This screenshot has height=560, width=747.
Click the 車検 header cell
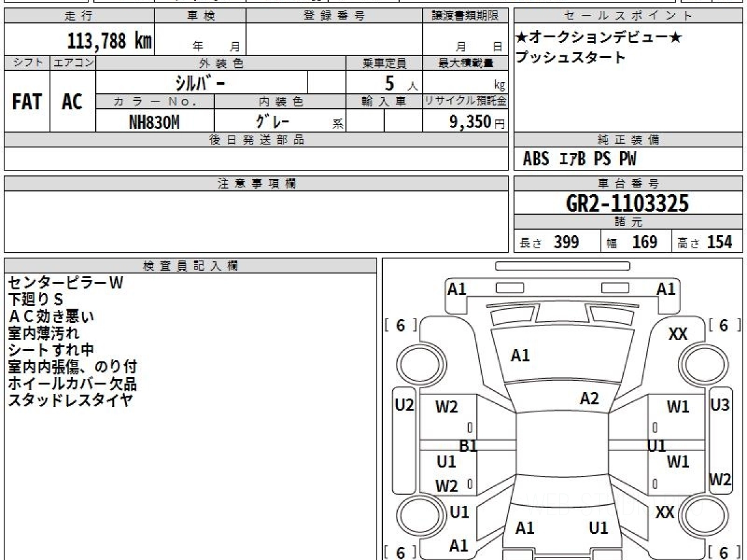200,16
